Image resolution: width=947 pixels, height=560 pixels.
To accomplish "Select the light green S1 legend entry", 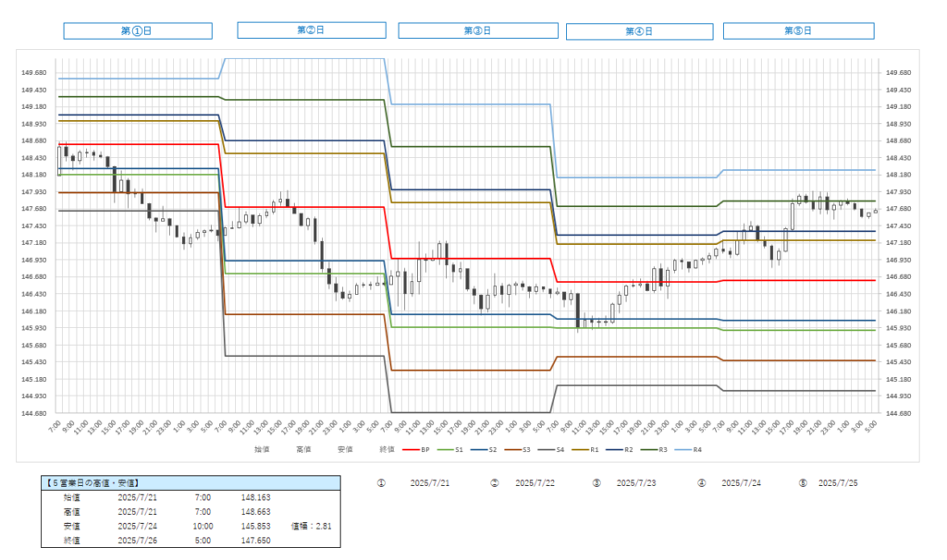I will point(451,450).
